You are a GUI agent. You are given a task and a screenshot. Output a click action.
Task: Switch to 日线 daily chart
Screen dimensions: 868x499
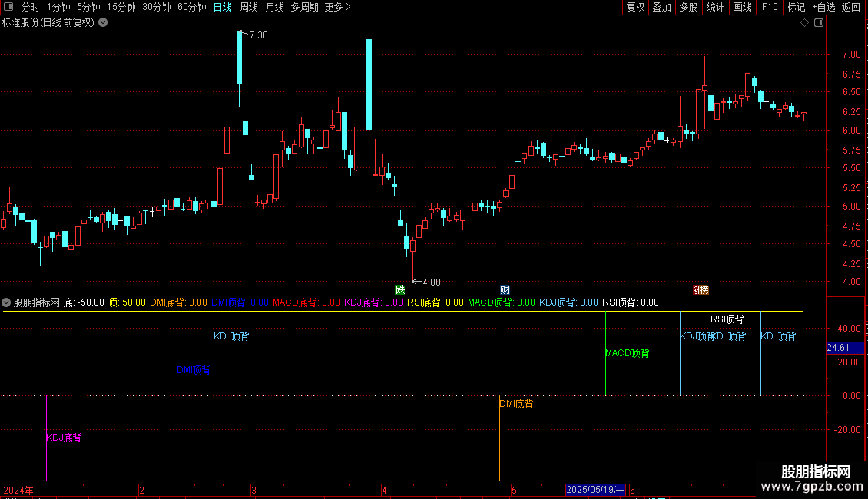(223, 7)
